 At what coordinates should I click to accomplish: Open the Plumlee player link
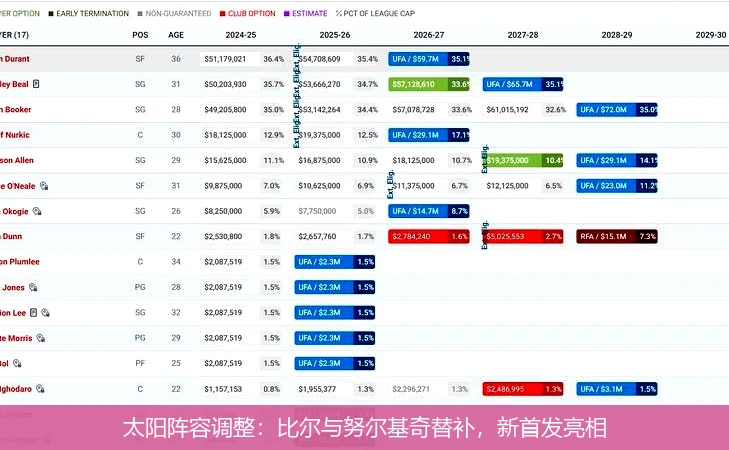pyautogui.click(x=20, y=262)
